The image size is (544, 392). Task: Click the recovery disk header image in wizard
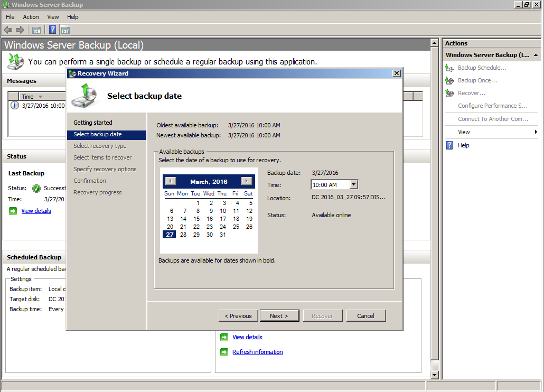click(85, 96)
